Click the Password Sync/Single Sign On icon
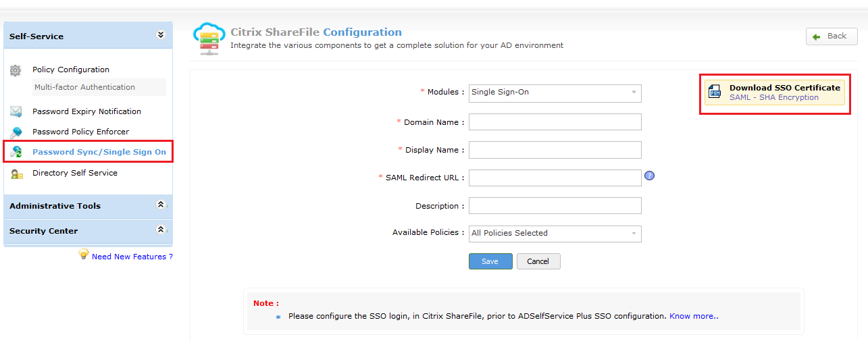Screen dimensions: 868x341 [16, 152]
